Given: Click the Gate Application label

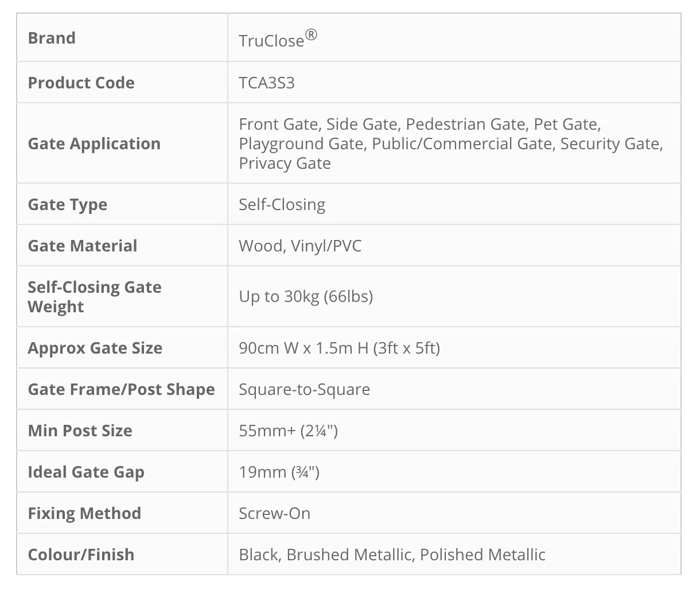Looking at the screenshot, I should 94,144.
